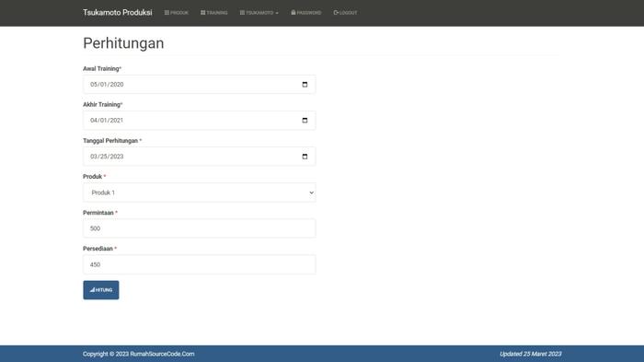Open the Password page link
644x362 pixels.
[x=306, y=13]
